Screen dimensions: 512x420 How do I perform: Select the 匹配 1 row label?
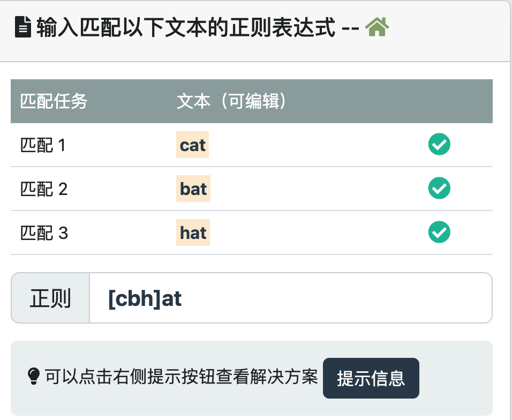click(x=43, y=145)
